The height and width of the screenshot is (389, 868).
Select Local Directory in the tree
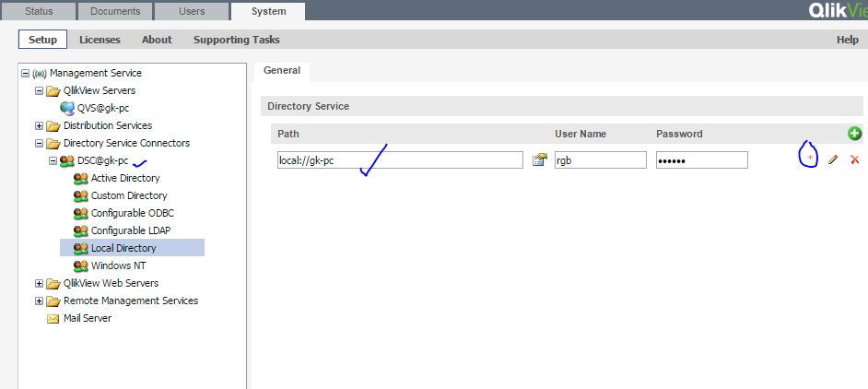pyautogui.click(x=123, y=248)
